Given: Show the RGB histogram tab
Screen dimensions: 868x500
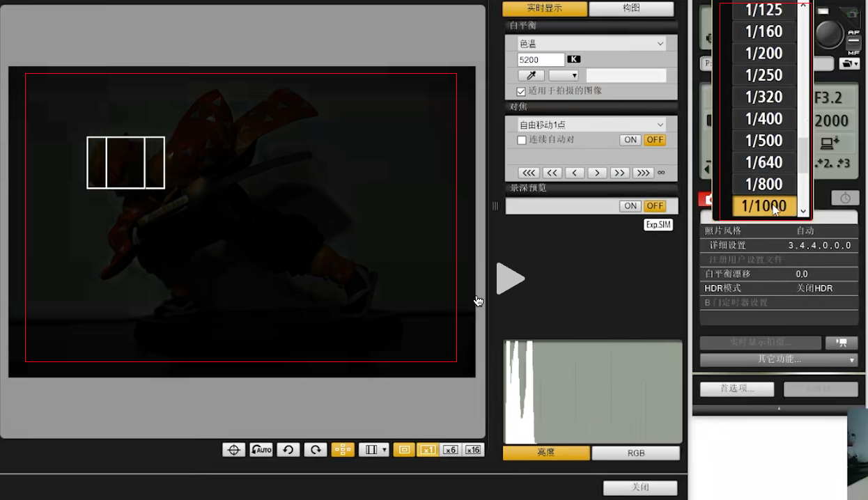Looking at the screenshot, I should click(635, 453).
